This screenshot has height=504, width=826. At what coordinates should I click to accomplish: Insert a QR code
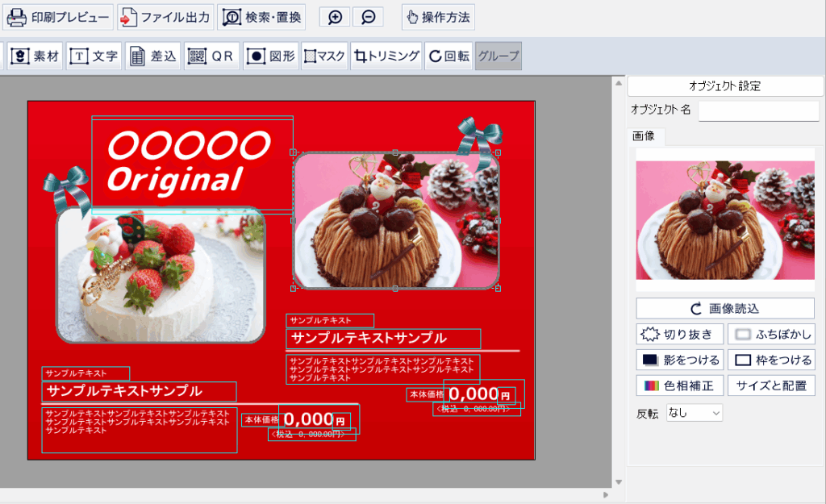click(x=211, y=56)
